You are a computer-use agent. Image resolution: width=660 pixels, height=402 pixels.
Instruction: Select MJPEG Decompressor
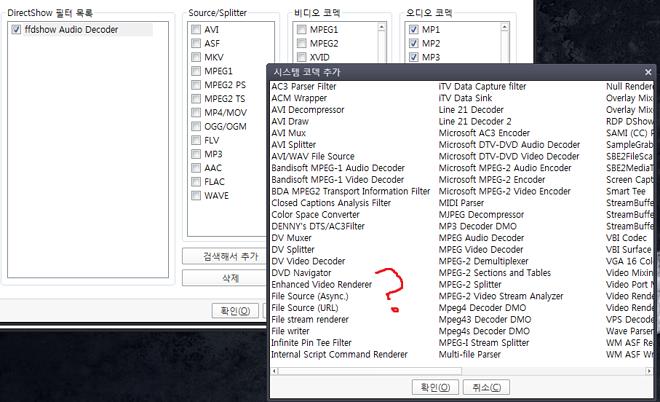(482, 215)
